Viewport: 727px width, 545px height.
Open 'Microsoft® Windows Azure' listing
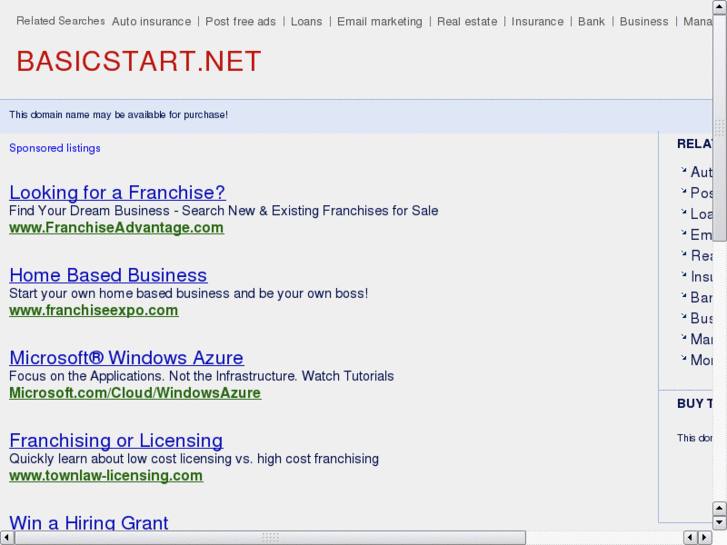pos(126,358)
